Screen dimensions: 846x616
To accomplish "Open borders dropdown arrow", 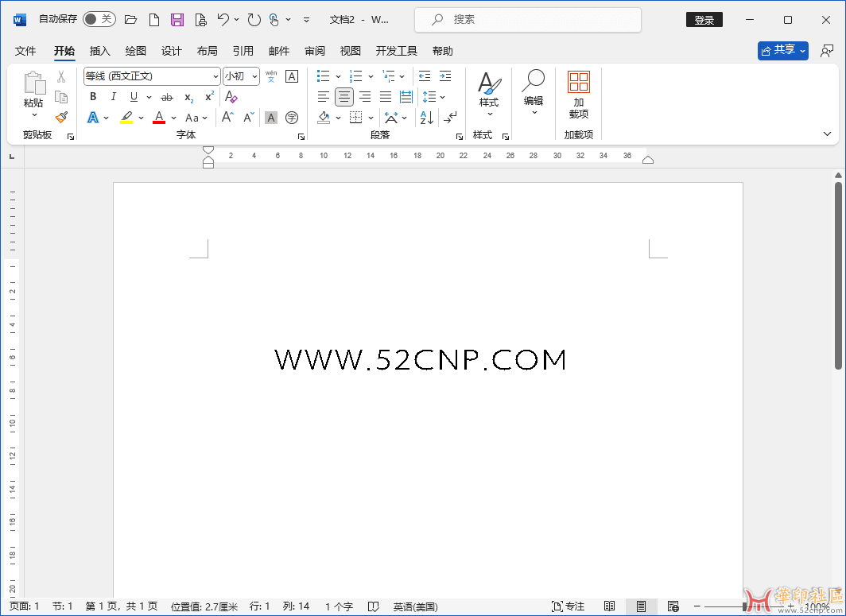I will [371, 118].
